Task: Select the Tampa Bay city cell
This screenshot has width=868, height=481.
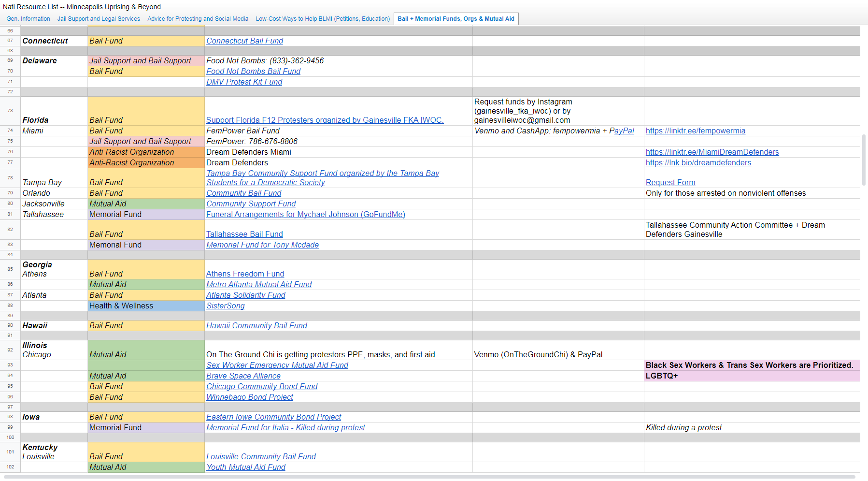Action: coord(54,178)
